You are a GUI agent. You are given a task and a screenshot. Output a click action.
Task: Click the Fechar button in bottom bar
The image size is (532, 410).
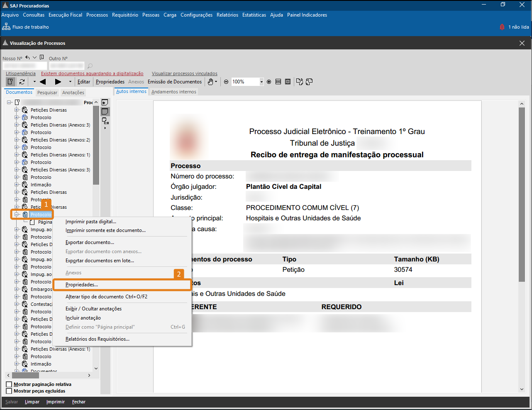pyautogui.click(x=79, y=402)
